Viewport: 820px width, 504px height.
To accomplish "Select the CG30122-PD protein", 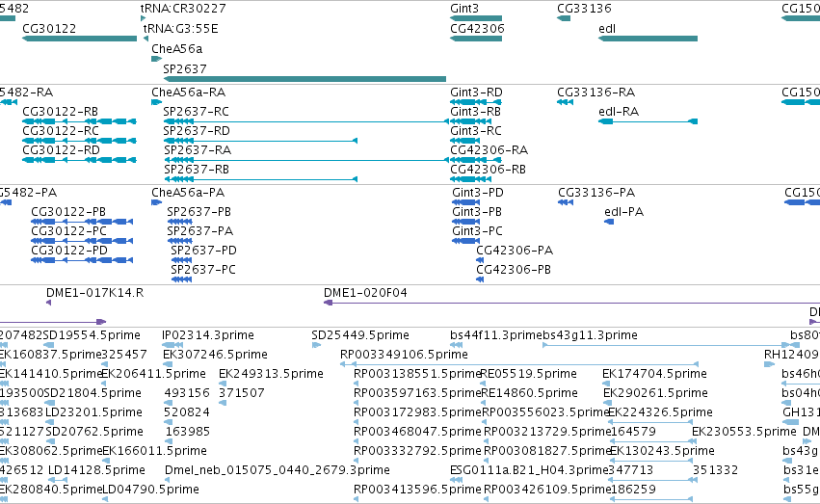I will point(82,260).
